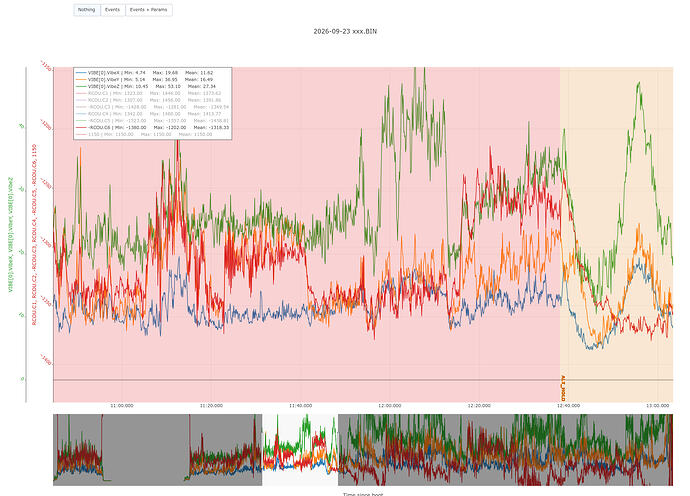Click the 11:40.000 time axis tick
Viewport: 690px width, 496px height.
click(x=301, y=406)
